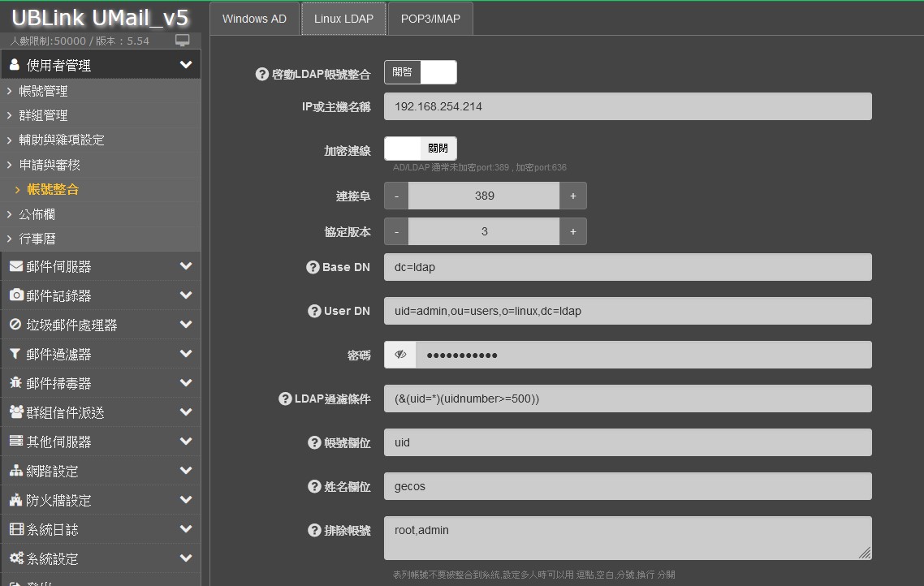Click the IP或主機名稱 input field

click(627, 106)
